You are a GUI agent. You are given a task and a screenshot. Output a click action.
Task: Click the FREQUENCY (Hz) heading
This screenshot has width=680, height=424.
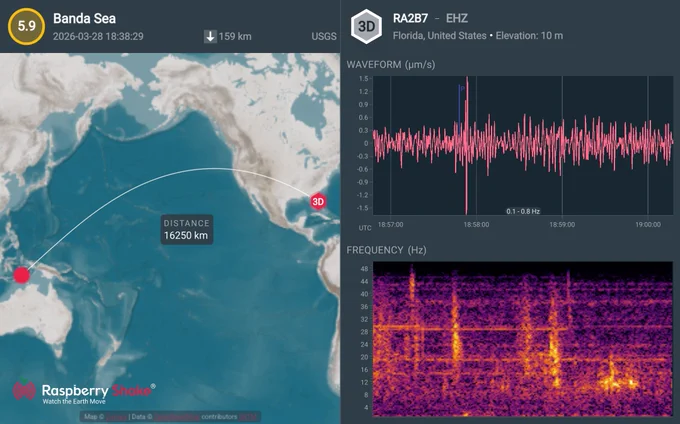pyautogui.click(x=386, y=250)
